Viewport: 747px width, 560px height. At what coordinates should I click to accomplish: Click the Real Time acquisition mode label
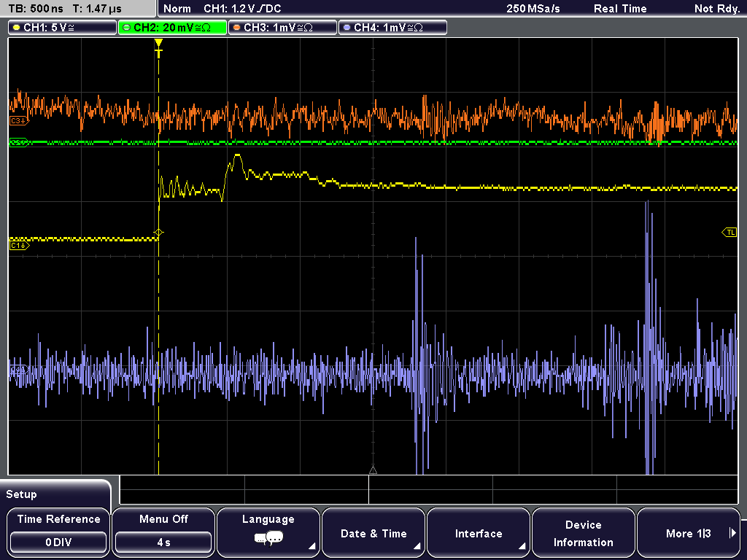(620, 9)
